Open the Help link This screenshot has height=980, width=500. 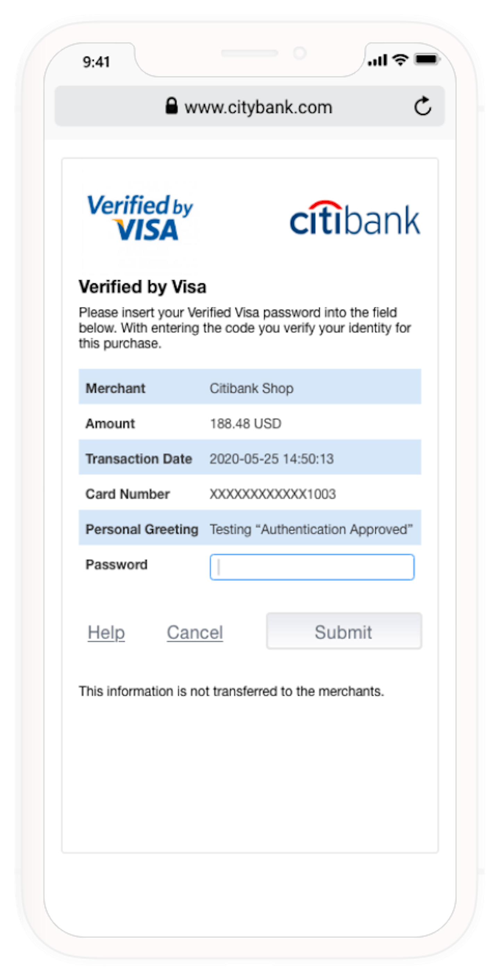[x=106, y=633]
